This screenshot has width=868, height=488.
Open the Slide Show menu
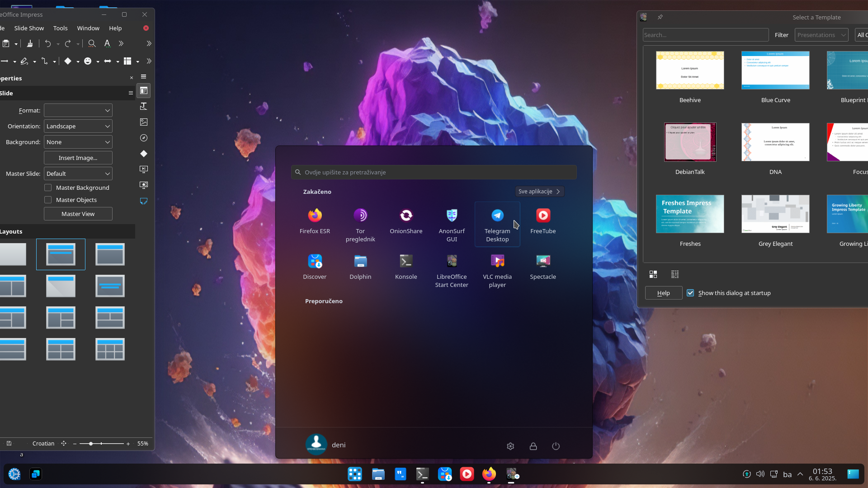(x=29, y=28)
